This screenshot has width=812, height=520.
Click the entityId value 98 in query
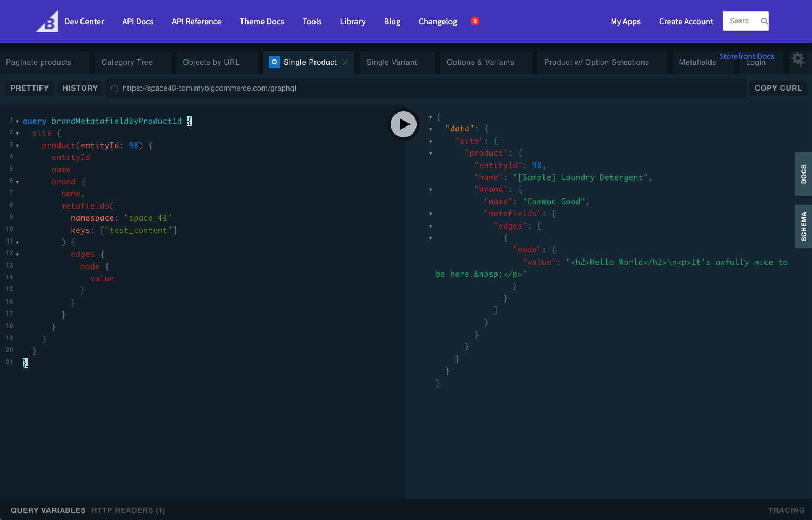(x=133, y=145)
